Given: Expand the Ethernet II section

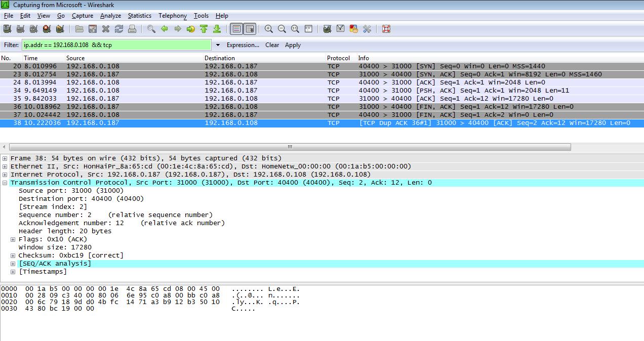Looking at the screenshot, I should tap(5, 166).
